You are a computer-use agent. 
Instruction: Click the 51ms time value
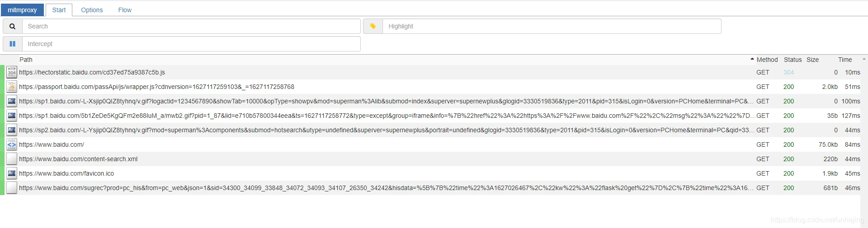point(853,87)
